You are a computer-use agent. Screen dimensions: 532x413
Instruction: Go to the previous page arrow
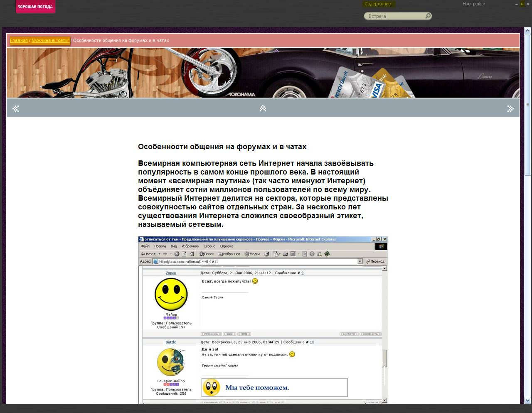tap(16, 108)
